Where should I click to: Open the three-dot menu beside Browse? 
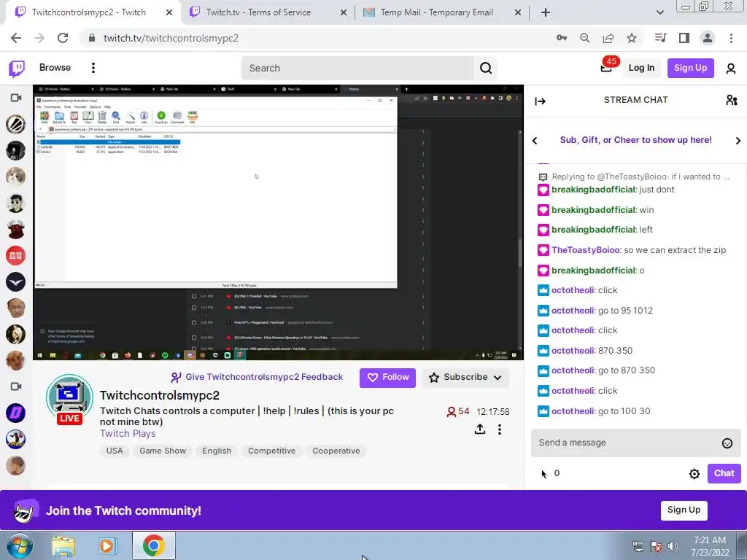click(93, 68)
